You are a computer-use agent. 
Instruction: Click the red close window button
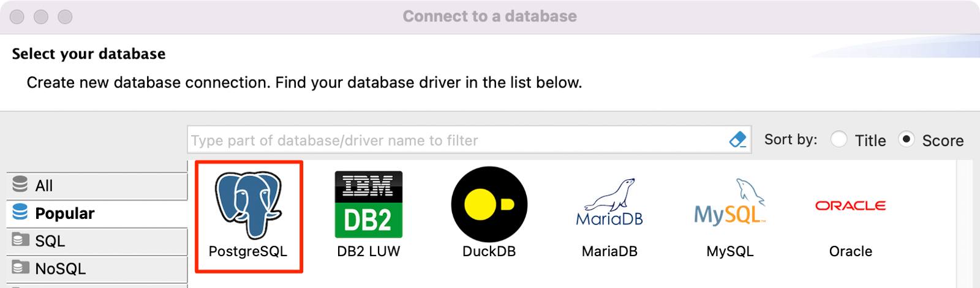[x=17, y=17]
